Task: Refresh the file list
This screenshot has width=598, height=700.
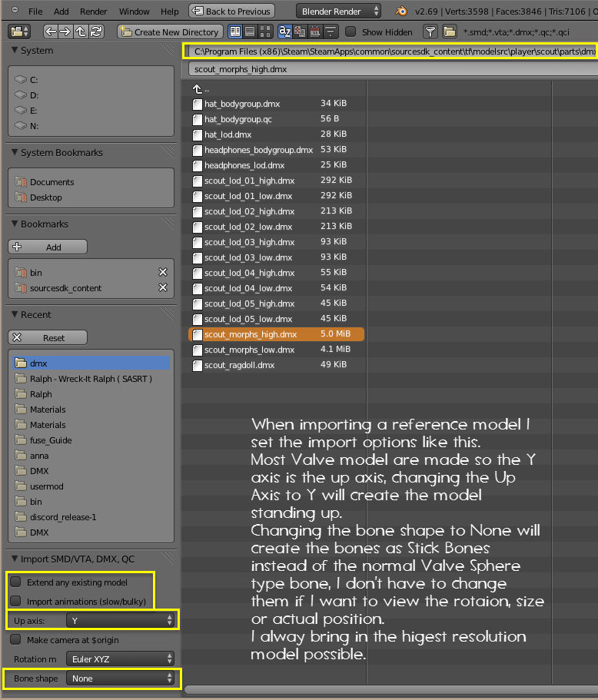Action: click(x=96, y=32)
